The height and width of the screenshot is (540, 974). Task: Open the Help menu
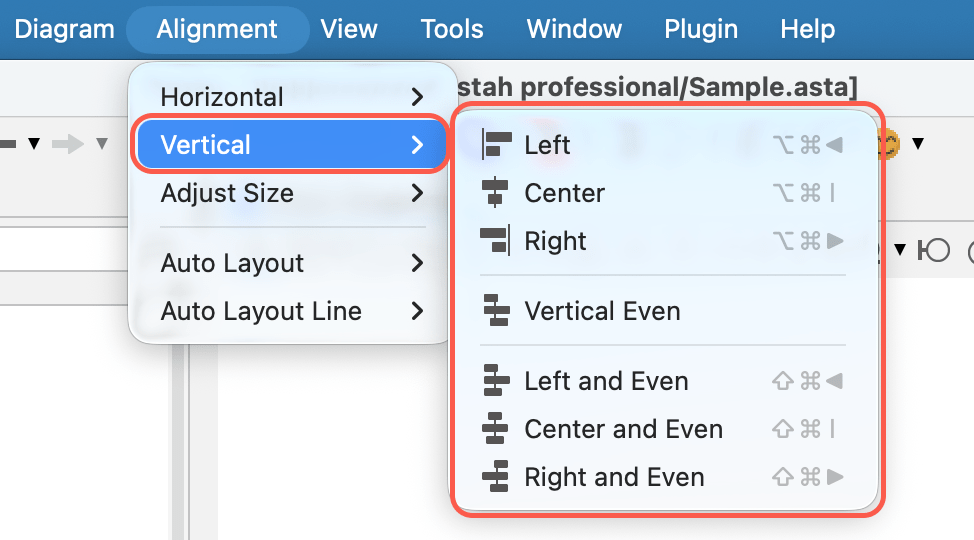(x=808, y=29)
